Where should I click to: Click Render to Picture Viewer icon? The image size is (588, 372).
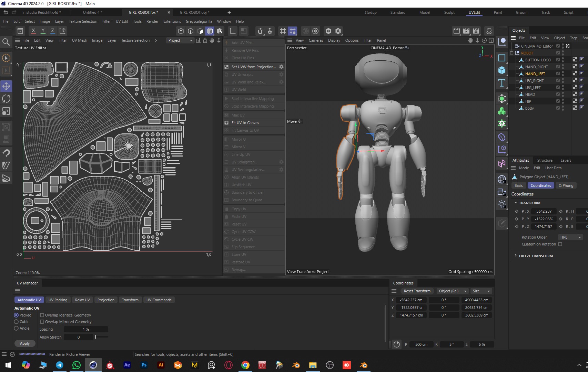pyautogui.click(x=466, y=31)
